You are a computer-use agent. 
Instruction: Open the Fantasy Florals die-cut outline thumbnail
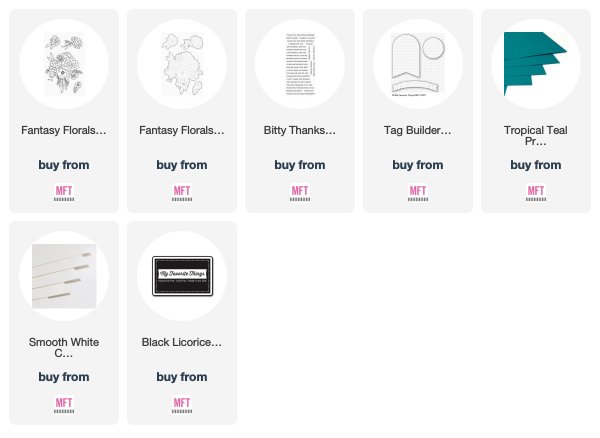pos(182,64)
